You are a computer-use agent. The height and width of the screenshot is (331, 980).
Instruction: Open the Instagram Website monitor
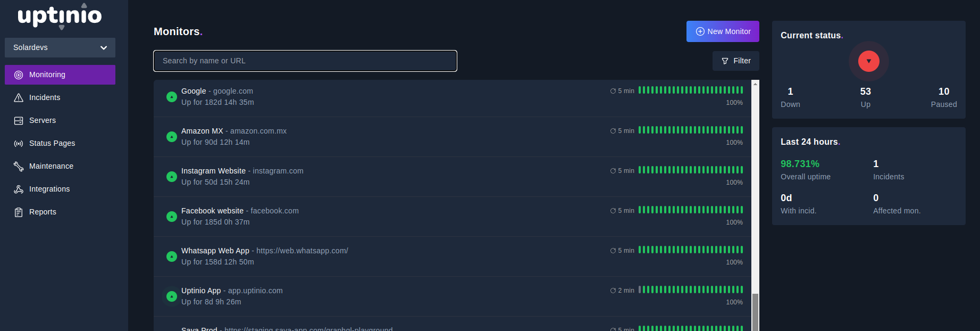pos(453,177)
